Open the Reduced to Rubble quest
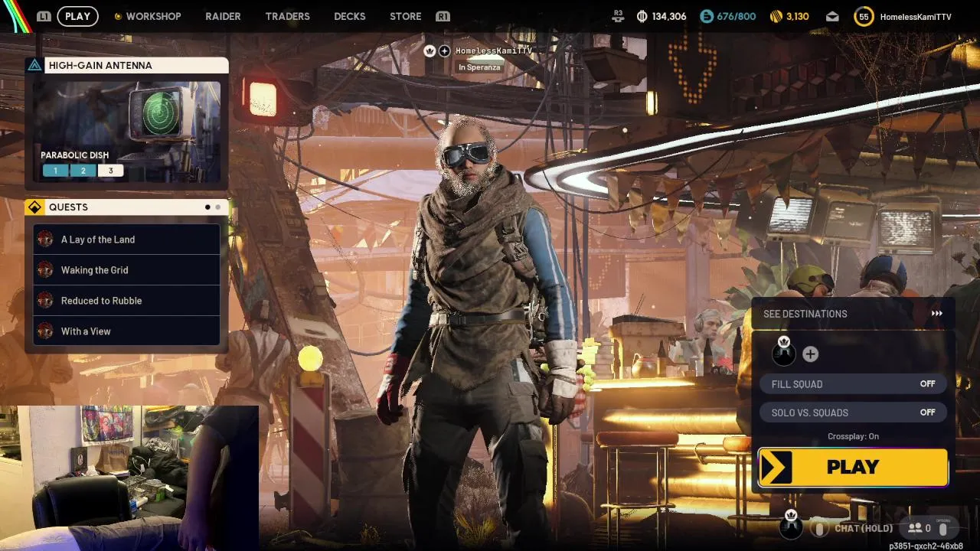Screen dimensions: 980x551 click(x=127, y=301)
